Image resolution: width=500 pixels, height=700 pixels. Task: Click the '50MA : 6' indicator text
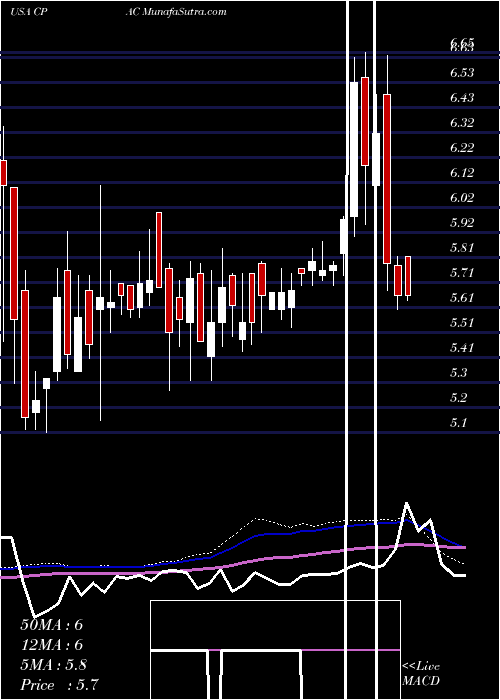(52, 625)
